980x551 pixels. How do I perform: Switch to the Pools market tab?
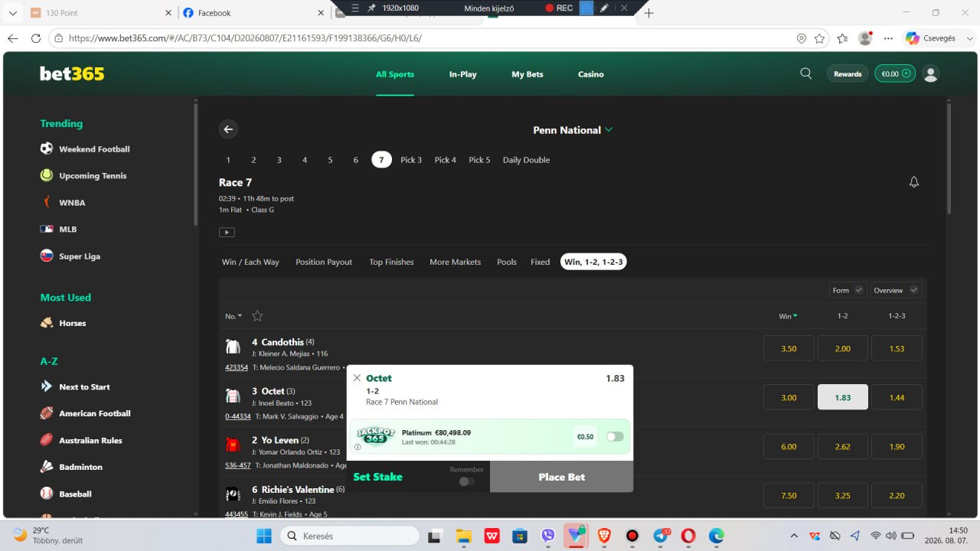[507, 262]
